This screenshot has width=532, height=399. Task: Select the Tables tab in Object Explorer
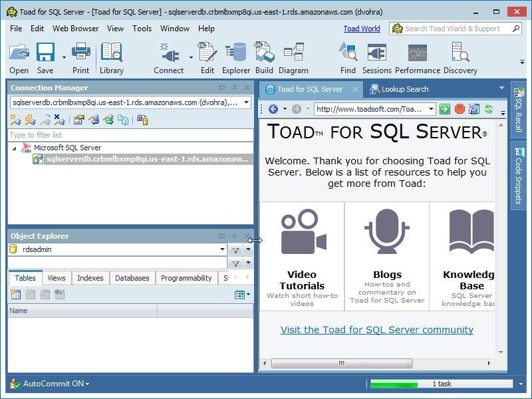click(25, 278)
